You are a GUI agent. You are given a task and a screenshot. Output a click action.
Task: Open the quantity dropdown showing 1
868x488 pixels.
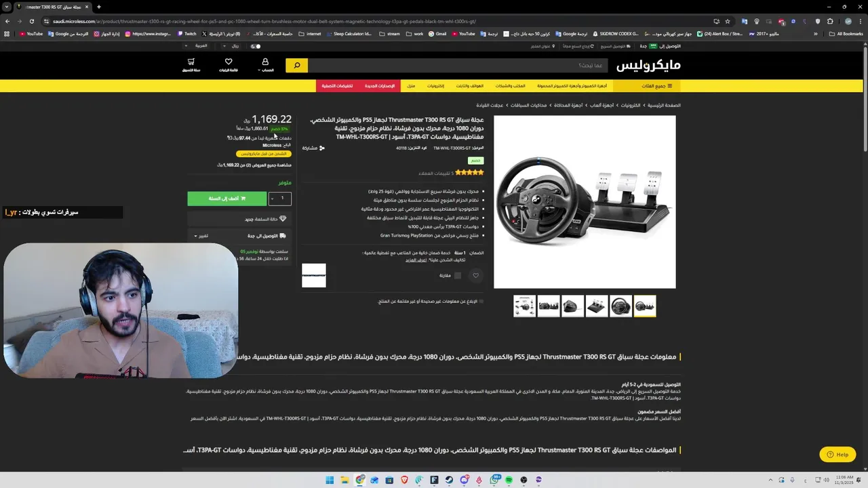[x=280, y=198]
